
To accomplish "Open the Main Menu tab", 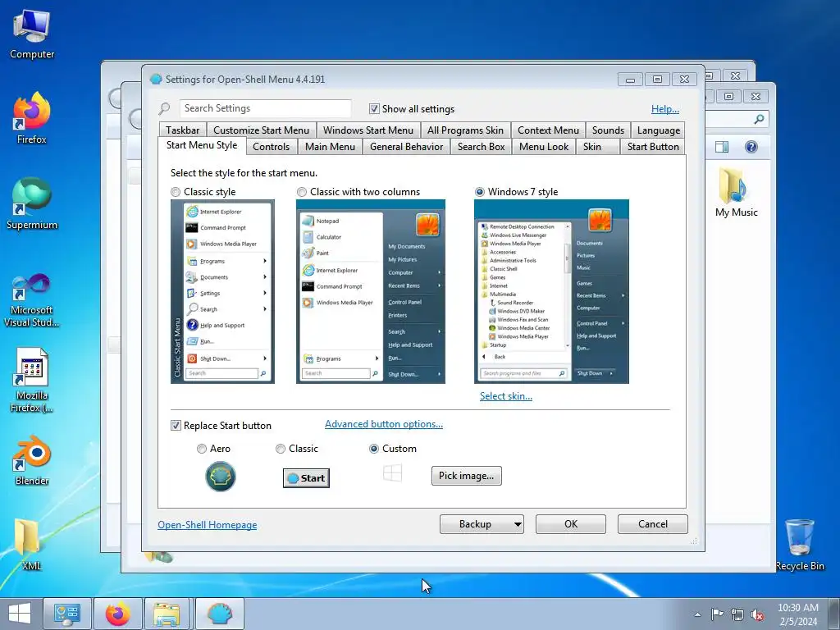I will 330,147.
